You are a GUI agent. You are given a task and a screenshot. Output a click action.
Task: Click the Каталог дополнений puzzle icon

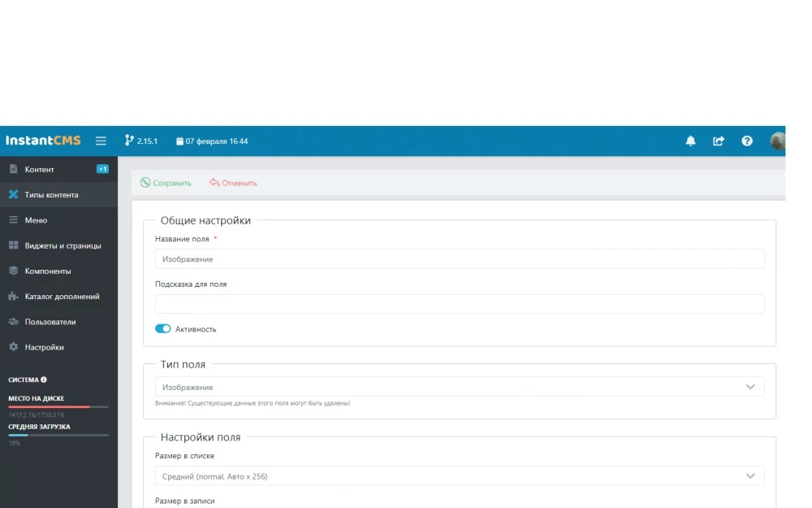point(14,296)
